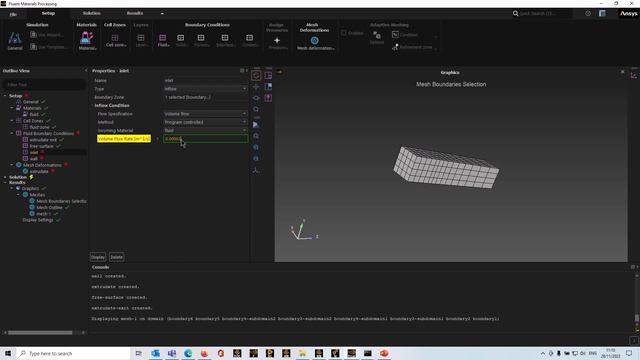Screen dimensions: 640x360
Task: Select wall boundary in the outline tree
Action: 33,159
